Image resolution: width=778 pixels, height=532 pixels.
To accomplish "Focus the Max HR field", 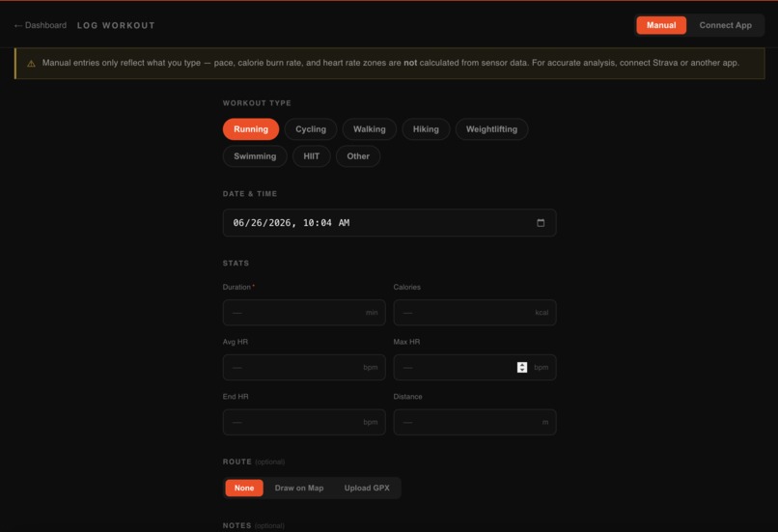I will [474, 367].
